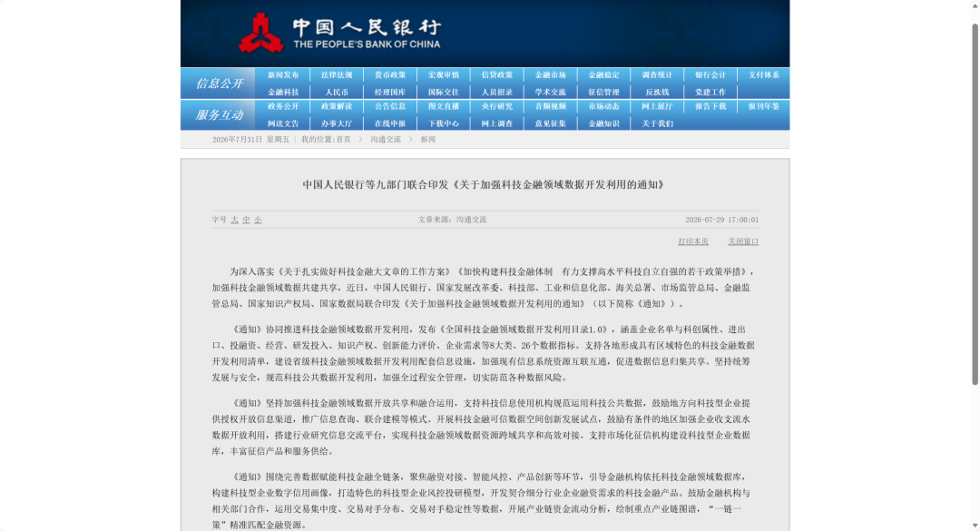Go to 办事大厅 page
This screenshot has width=980, height=531.
coord(337,123)
